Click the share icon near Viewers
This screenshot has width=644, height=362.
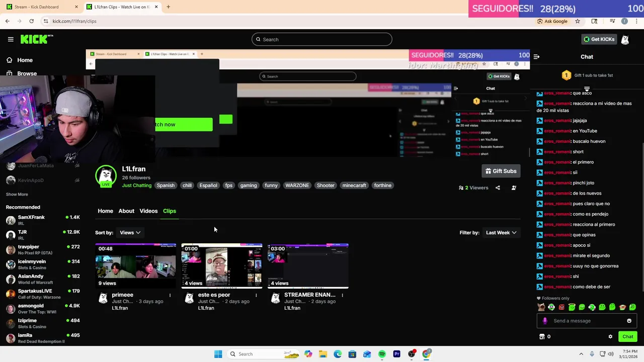(x=498, y=188)
